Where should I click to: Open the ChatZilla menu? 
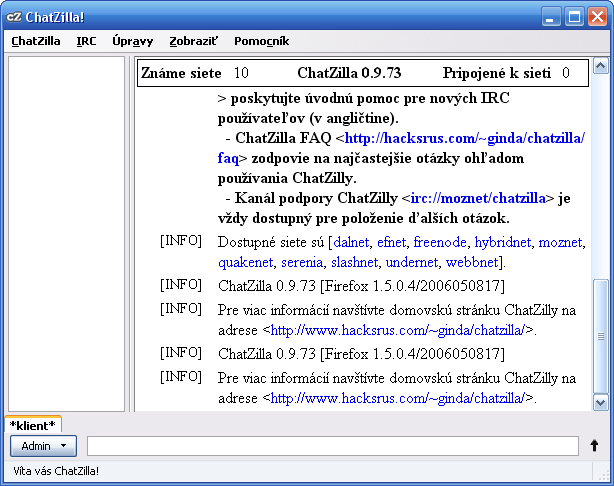tap(36, 41)
